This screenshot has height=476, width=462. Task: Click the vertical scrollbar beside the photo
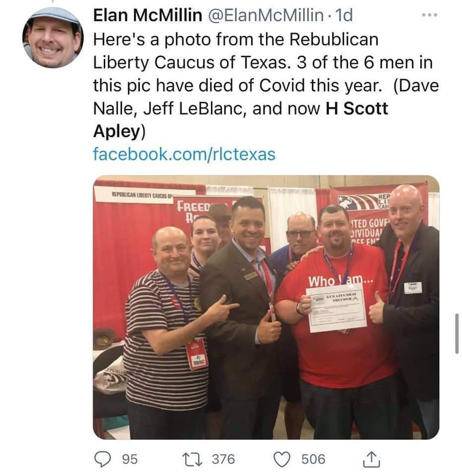[457, 333]
